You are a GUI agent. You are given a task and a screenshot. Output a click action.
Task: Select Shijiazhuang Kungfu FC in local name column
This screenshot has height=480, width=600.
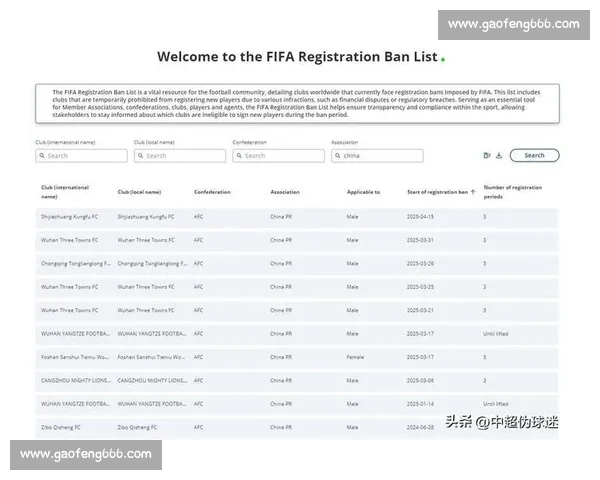(x=146, y=217)
